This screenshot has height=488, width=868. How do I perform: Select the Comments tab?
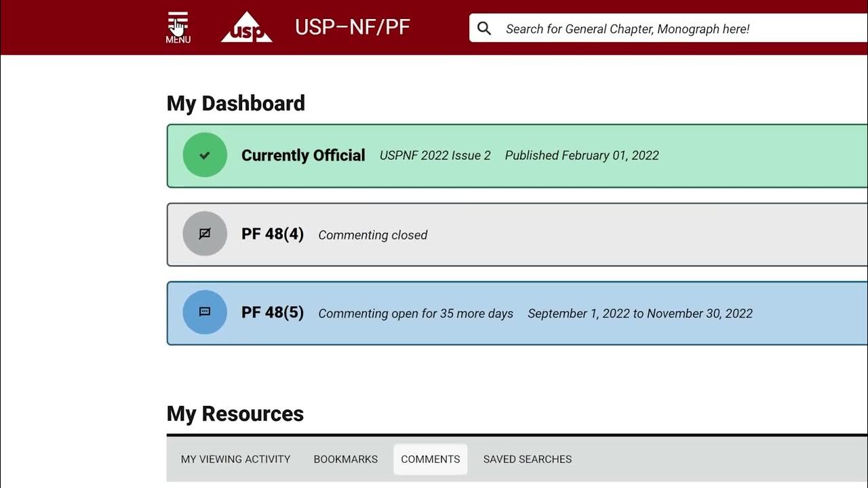coord(431,459)
